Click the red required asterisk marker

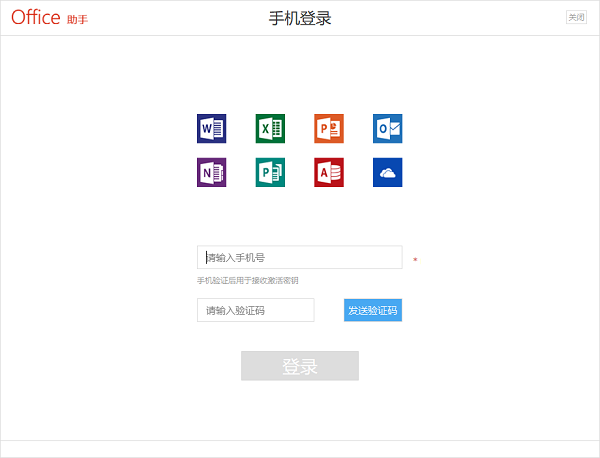tap(415, 260)
